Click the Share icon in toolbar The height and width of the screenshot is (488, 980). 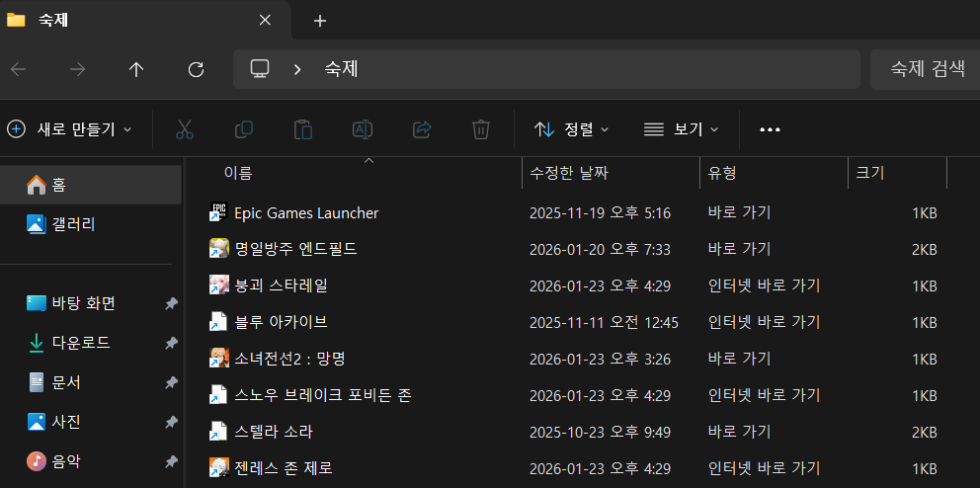(422, 129)
